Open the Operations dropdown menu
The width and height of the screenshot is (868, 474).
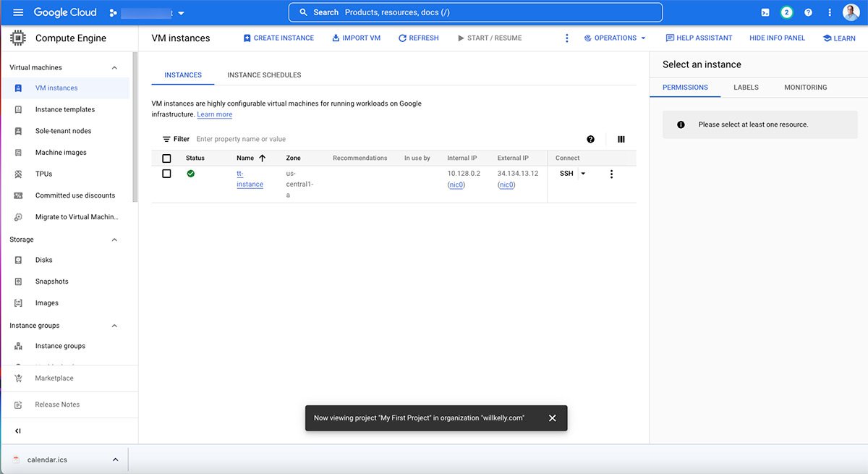[x=615, y=38]
